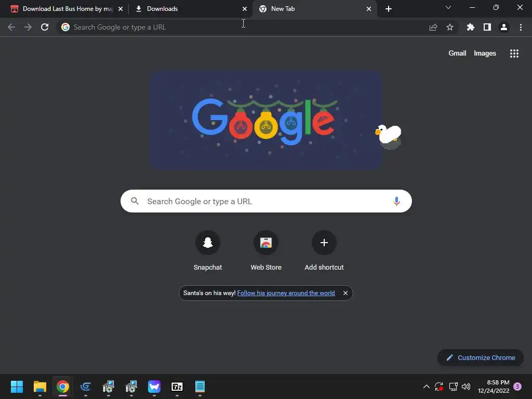The width and height of the screenshot is (532, 399).
Task: Open the purple W taskbar app
Action: pos(154,387)
